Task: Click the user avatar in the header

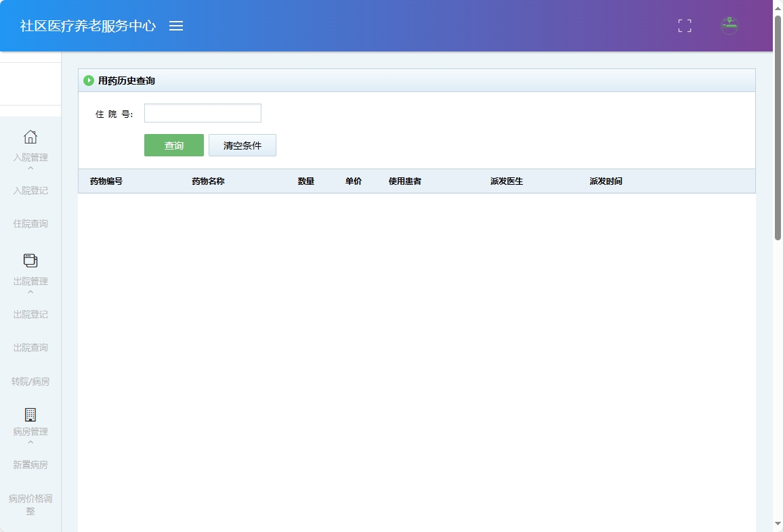Action: (x=729, y=26)
